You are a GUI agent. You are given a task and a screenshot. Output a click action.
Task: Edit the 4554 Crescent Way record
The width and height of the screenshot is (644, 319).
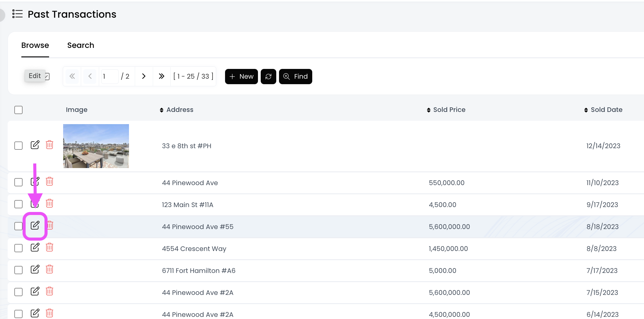(x=35, y=247)
